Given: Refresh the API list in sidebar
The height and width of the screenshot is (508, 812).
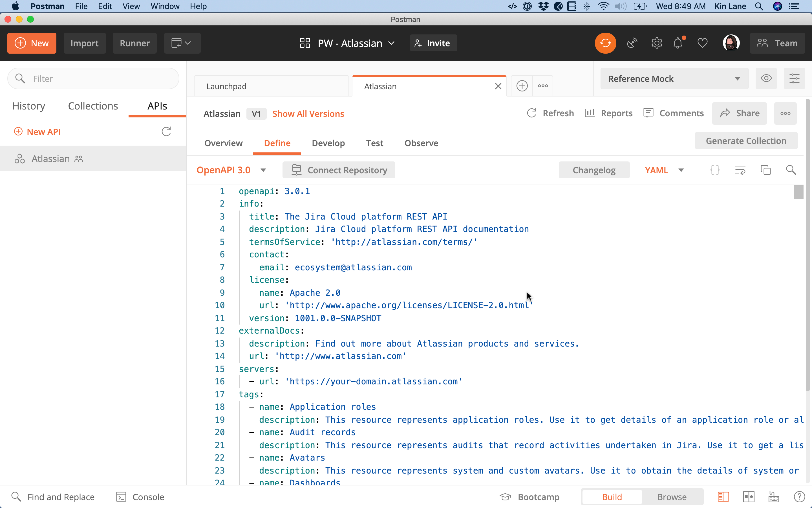Looking at the screenshot, I should 166,131.
